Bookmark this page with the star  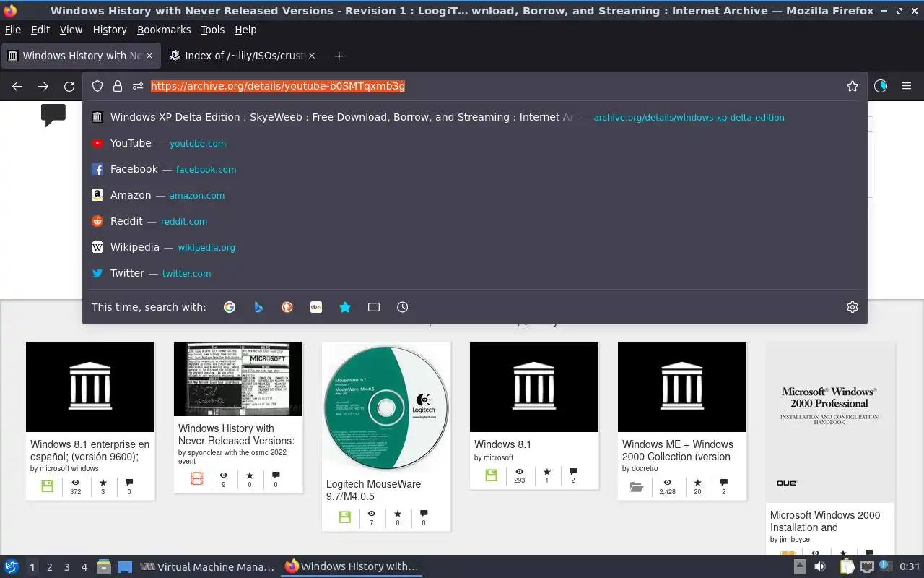853,86
